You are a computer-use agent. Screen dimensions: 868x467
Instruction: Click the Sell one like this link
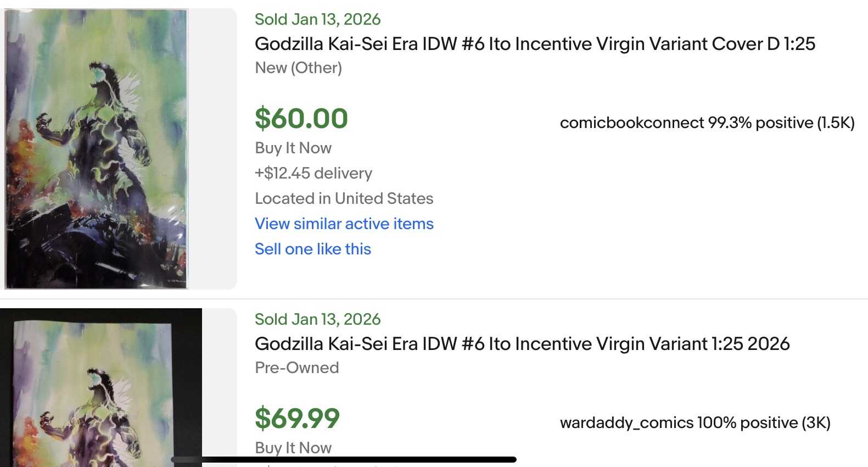313,249
